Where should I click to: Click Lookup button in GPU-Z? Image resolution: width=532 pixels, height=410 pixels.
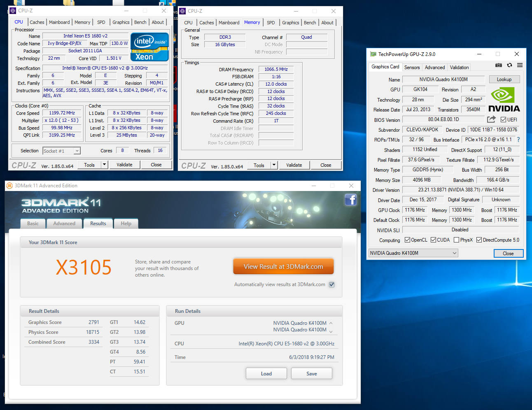click(504, 79)
